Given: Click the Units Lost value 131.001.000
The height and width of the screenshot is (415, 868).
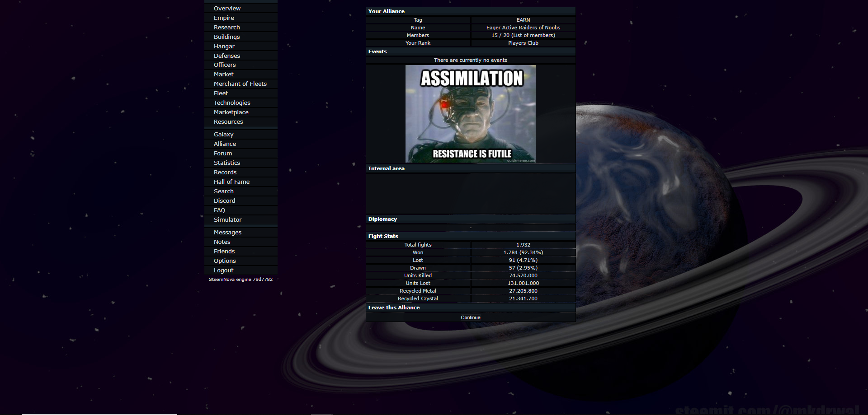Looking at the screenshot, I should 523,283.
